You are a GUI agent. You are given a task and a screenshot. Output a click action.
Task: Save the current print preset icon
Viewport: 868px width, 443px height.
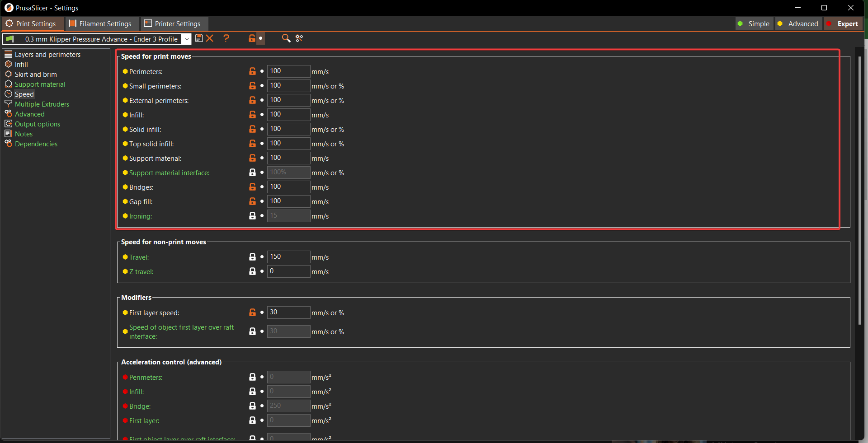point(199,38)
